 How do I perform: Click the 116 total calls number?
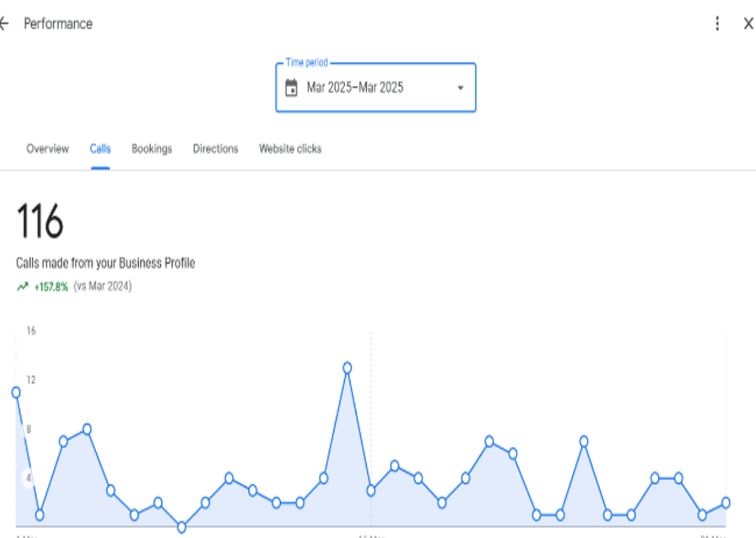(x=40, y=221)
